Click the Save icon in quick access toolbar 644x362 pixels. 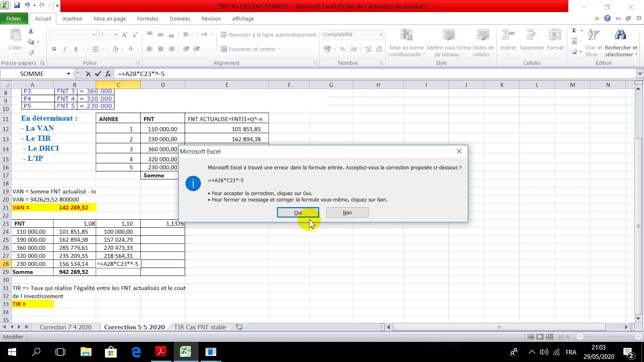click(17, 6)
